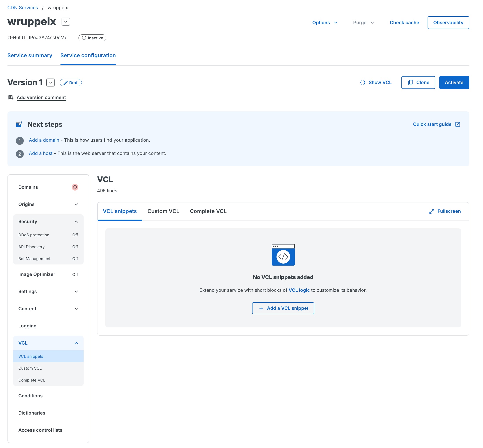Select the VCL snippets tab in the panel
This screenshot has height=448, width=483.
click(x=120, y=211)
